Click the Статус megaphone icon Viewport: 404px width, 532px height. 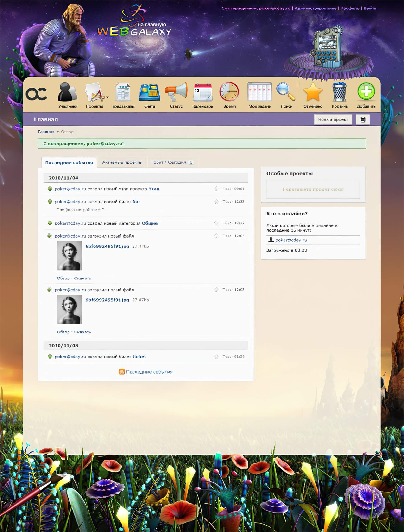click(176, 92)
